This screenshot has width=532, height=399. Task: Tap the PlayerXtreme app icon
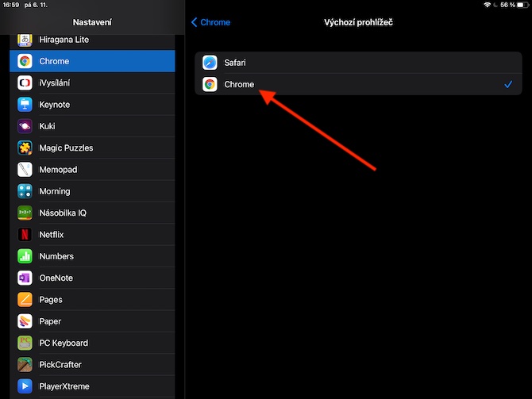(x=25, y=386)
